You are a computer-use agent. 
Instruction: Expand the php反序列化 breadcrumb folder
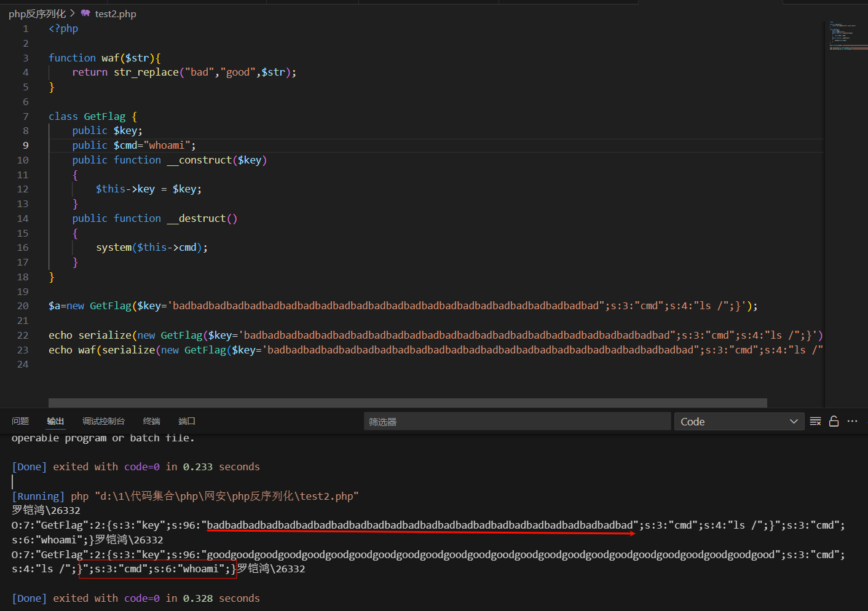click(37, 14)
